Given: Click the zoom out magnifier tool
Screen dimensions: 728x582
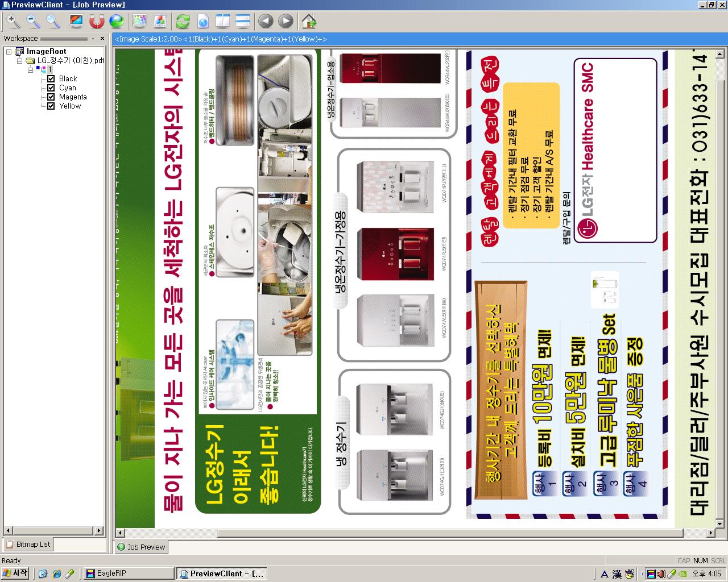Looking at the screenshot, I should point(34,22).
